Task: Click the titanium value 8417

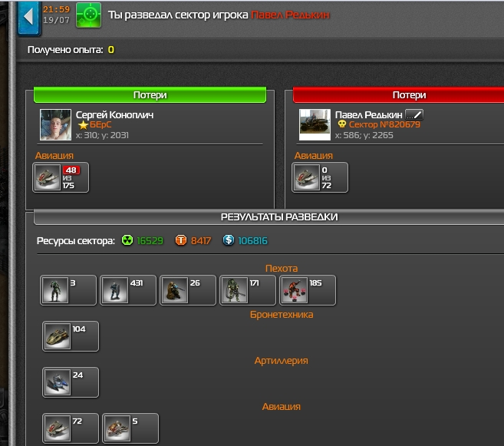Action: pyautogui.click(x=201, y=241)
